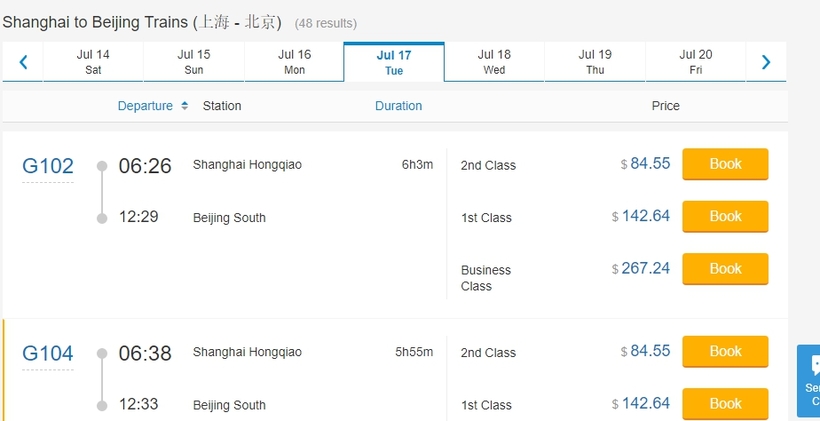Sort trains by Duration
820x421 pixels.
coord(398,106)
